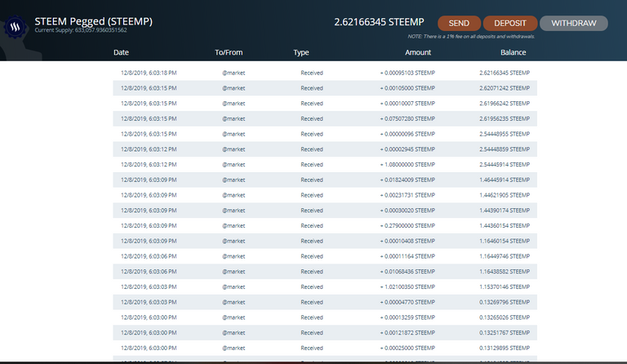Click amount + 0.00121872 STEEMP
Viewport: 627px width, 364px height.
pyautogui.click(x=407, y=333)
